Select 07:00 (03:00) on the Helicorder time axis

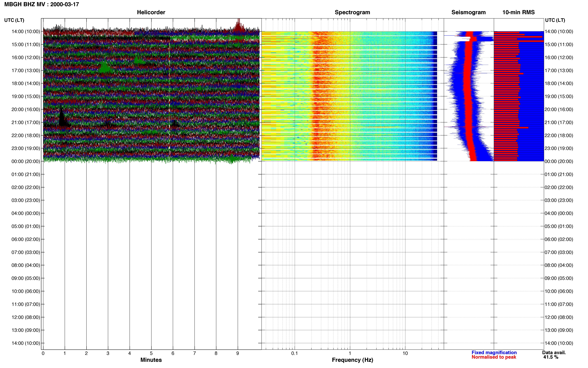click(x=26, y=252)
